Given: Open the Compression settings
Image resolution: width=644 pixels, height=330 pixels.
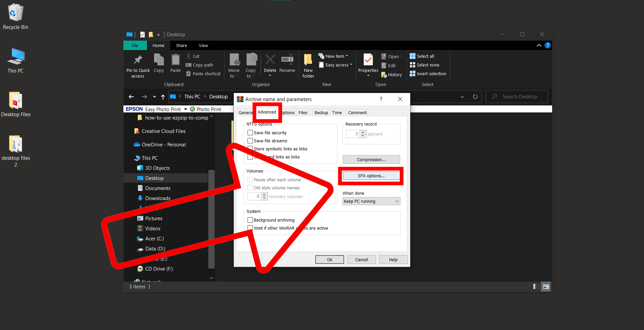Looking at the screenshot, I should coord(371,159).
